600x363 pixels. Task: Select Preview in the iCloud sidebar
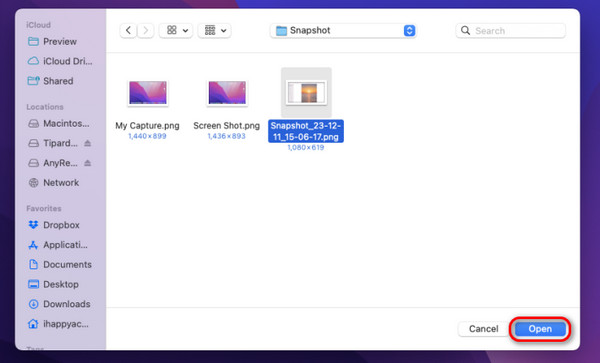point(60,41)
